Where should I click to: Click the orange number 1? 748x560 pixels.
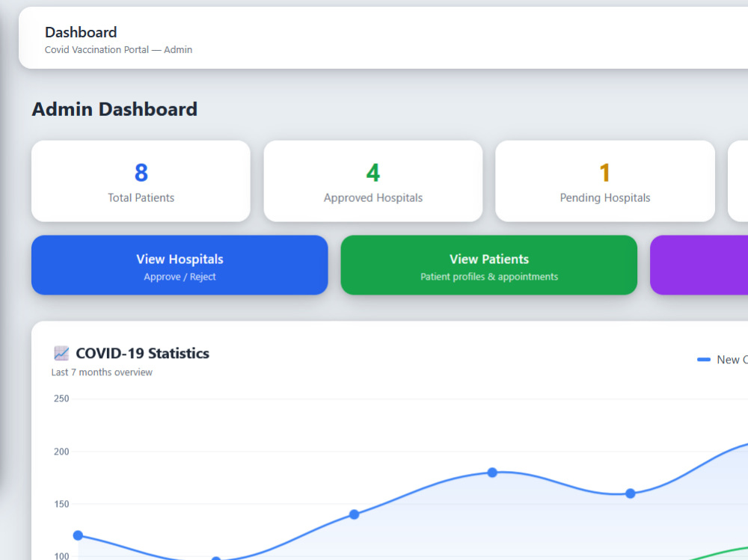pyautogui.click(x=605, y=172)
